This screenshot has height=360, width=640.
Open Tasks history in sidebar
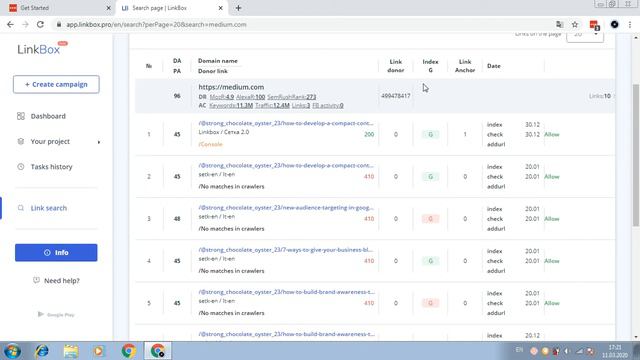51,167
